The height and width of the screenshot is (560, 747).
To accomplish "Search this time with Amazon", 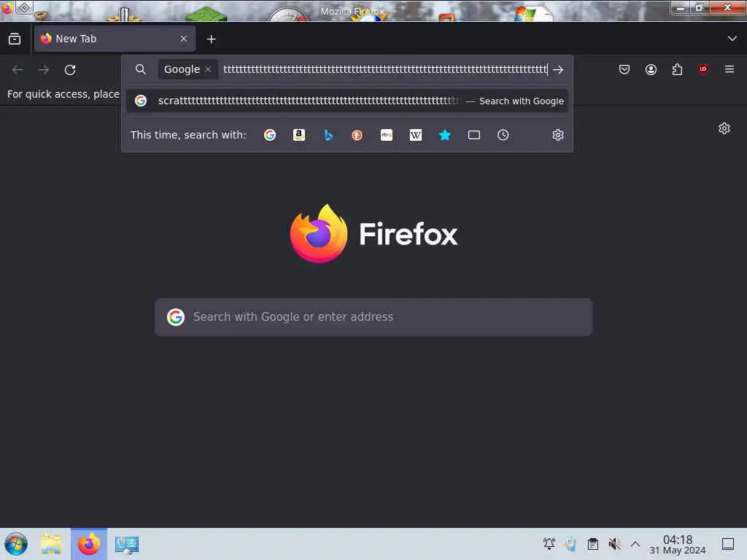I will (299, 135).
